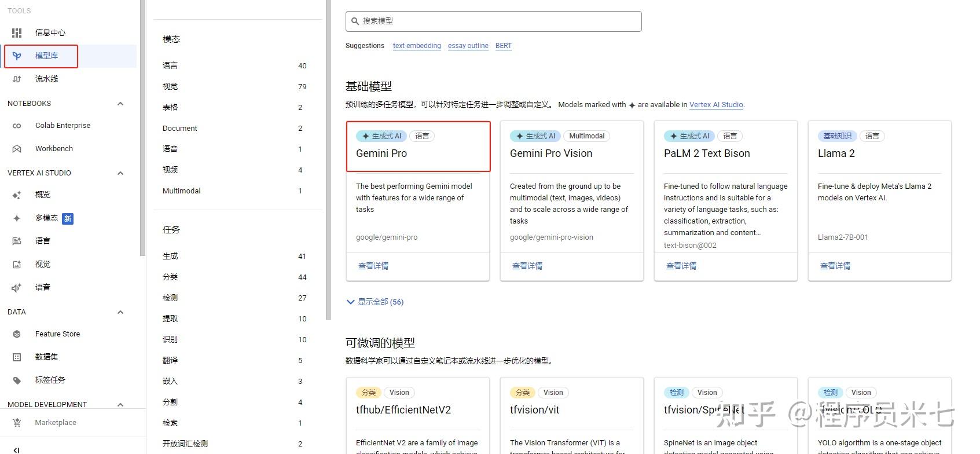Viewport: 980px width, 454px height.
Task: Click the filter panel vertical scrollbar
Action: (329, 159)
